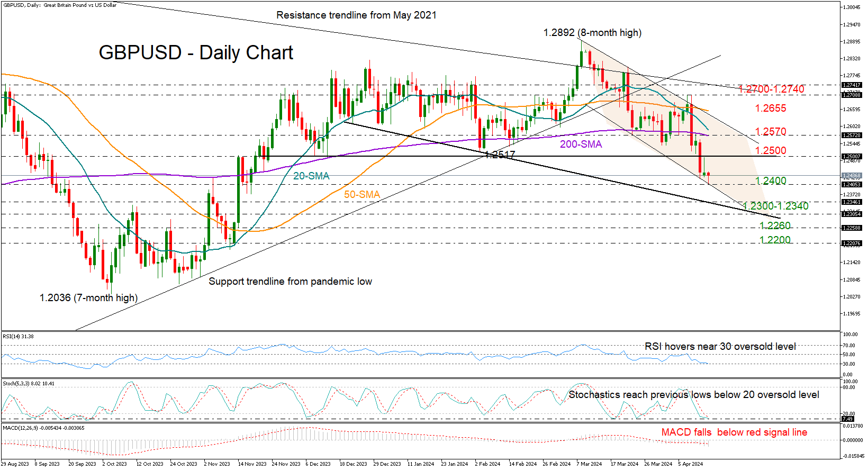Viewport: 868px width, 470px height.
Task: Select the 'Stochastics reach previous lows' note
Action: pos(694,394)
